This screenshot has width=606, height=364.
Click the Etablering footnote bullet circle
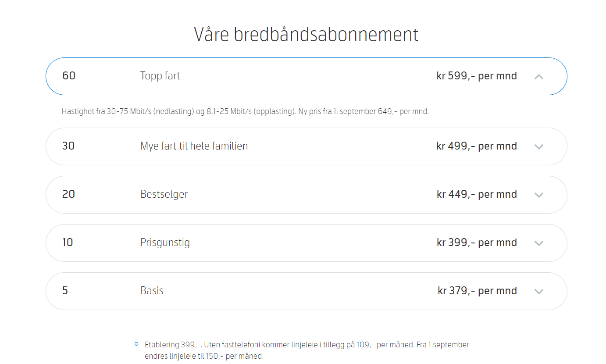click(x=136, y=344)
